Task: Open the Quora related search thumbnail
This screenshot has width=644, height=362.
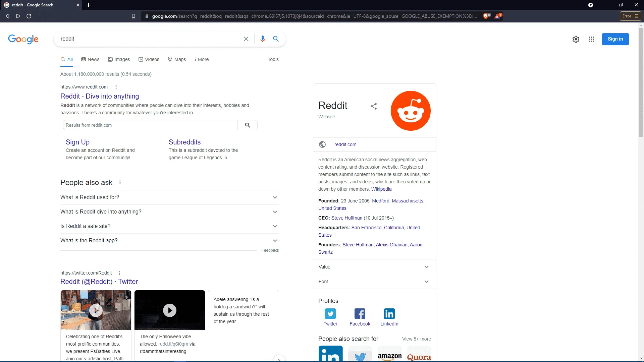Action: pyautogui.click(x=419, y=354)
